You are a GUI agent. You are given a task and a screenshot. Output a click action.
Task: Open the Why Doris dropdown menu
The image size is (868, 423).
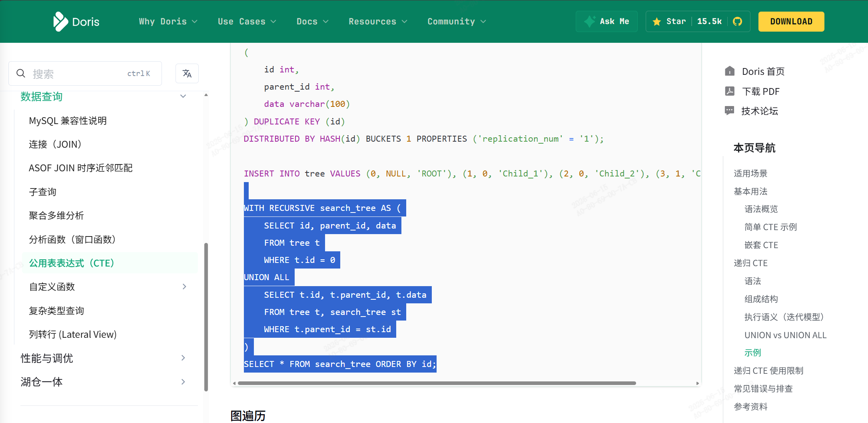pyautogui.click(x=168, y=22)
